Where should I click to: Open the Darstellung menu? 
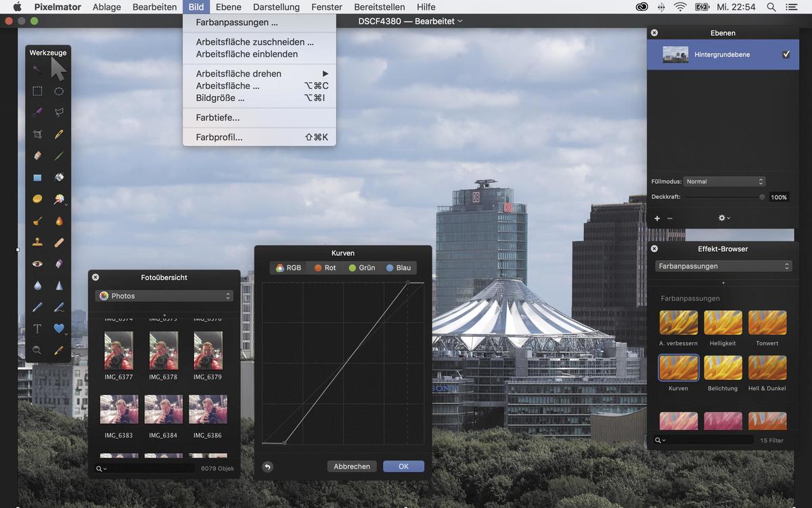pos(276,7)
